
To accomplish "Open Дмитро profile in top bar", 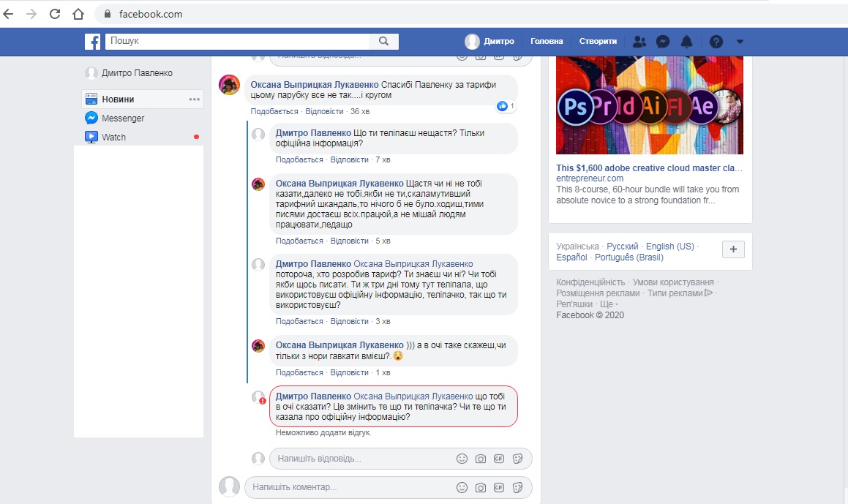I will pyautogui.click(x=489, y=41).
